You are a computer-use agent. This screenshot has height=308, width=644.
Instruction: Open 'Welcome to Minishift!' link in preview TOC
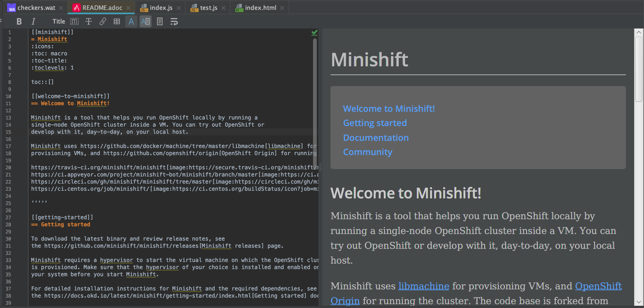point(389,109)
